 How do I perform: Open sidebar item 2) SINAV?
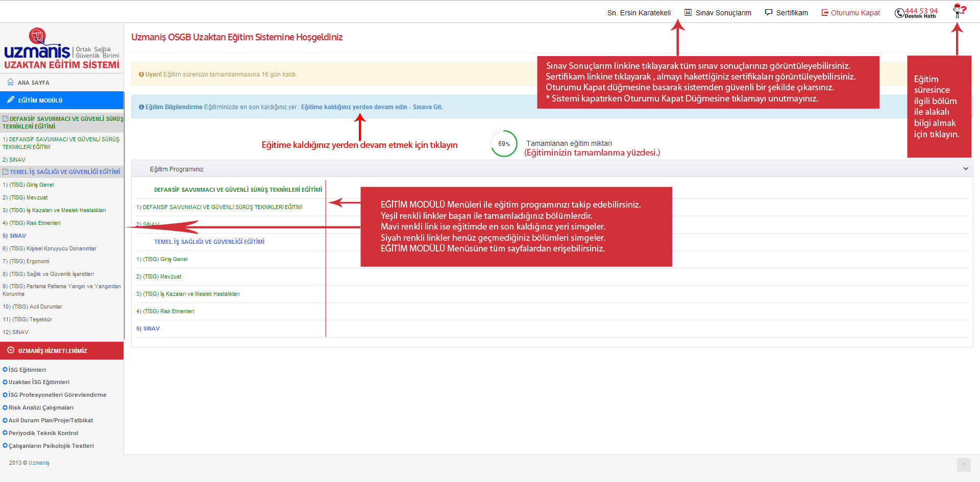click(x=14, y=160)
